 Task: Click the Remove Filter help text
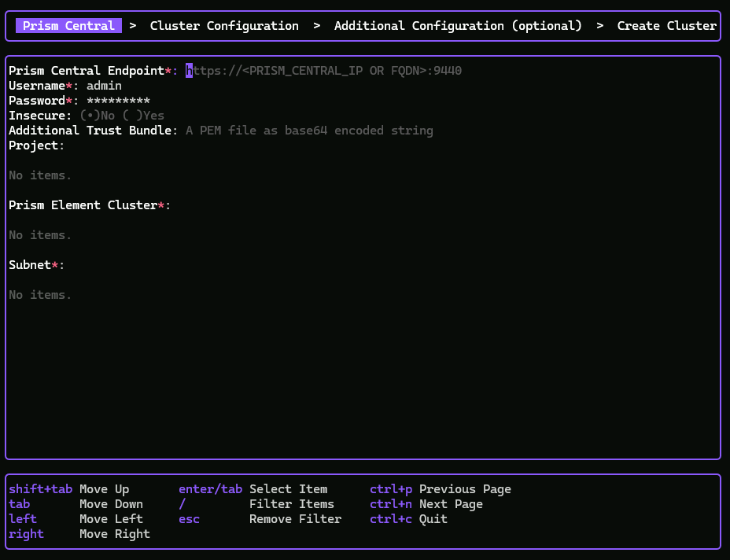(296, 519)
